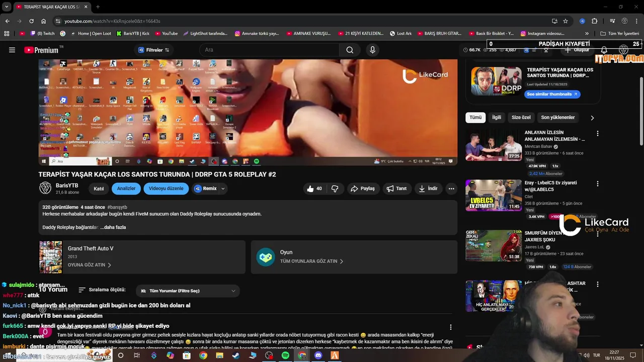Open Analizler analytics
The height and width of the screenshot is (362, 644).
click(x=126, y=189)
